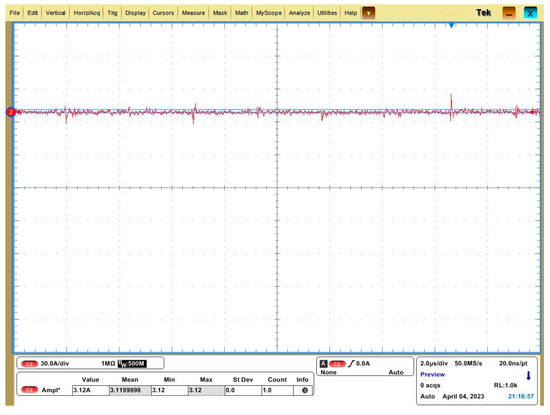Click the Mean value field 3.1199998
This screenshot has width=550, height=415.
(x=130, y=390)
